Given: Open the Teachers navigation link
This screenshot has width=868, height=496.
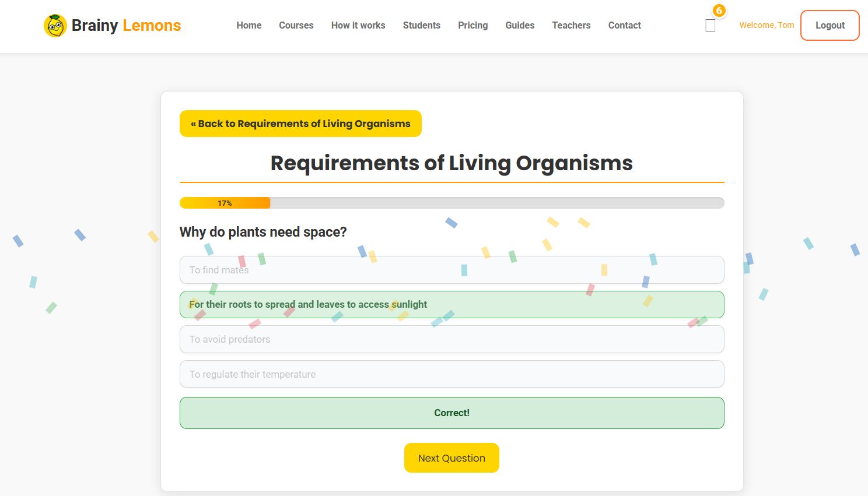Looking at the screenshot, I should coord(571,25).
